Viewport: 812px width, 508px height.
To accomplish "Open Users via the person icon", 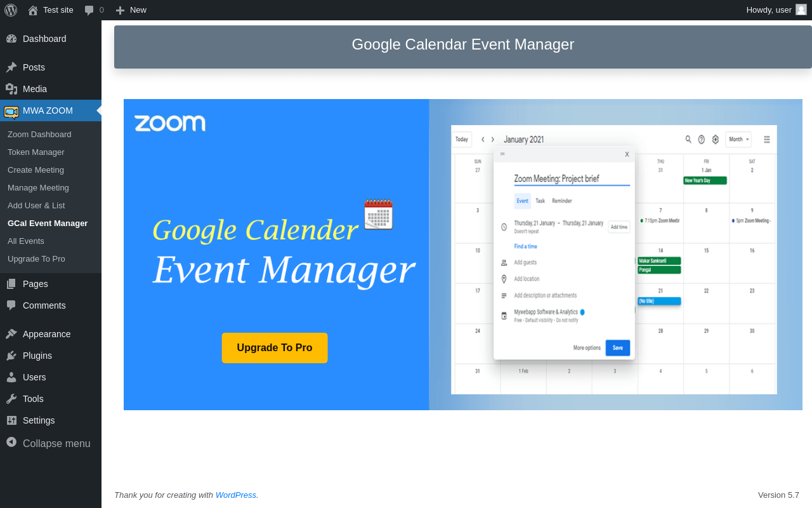I will coord(11,377).
